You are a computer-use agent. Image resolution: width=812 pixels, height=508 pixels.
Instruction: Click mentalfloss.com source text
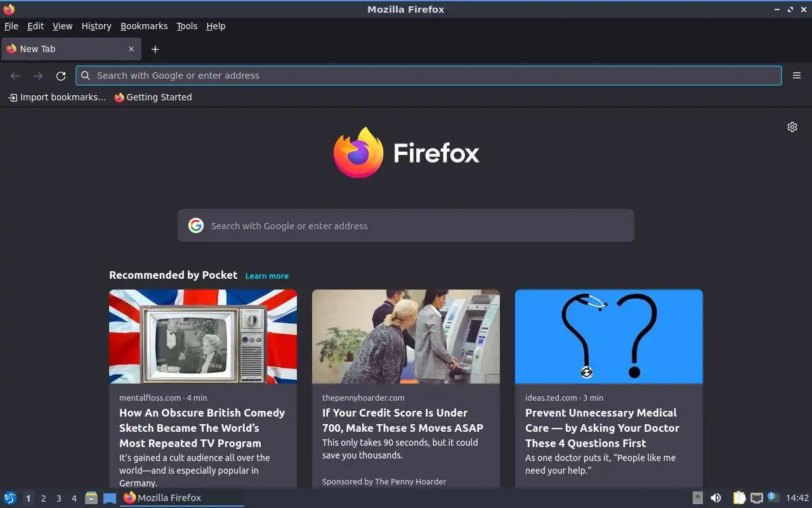pyautogui.click(x=150, y=398)
